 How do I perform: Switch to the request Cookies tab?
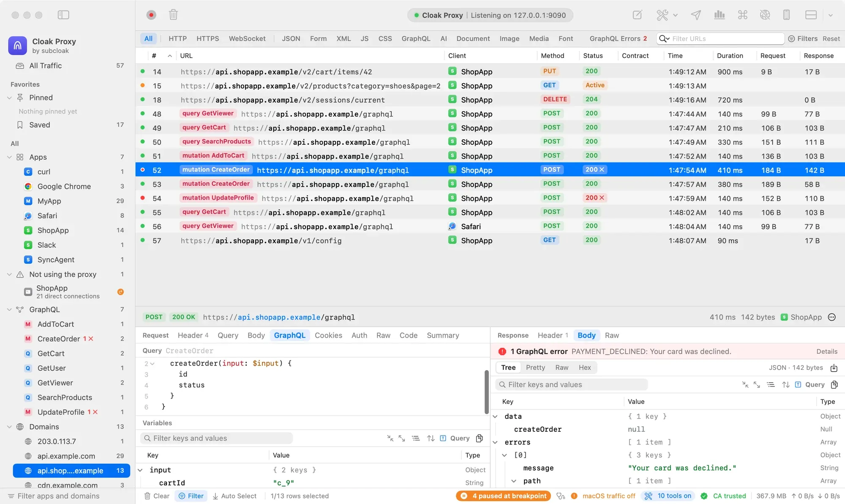(328, 335)
